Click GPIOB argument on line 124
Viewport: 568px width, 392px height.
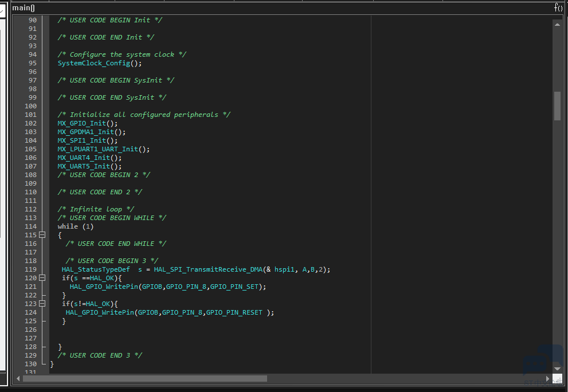pyautogui.click(x=148, y=312)
